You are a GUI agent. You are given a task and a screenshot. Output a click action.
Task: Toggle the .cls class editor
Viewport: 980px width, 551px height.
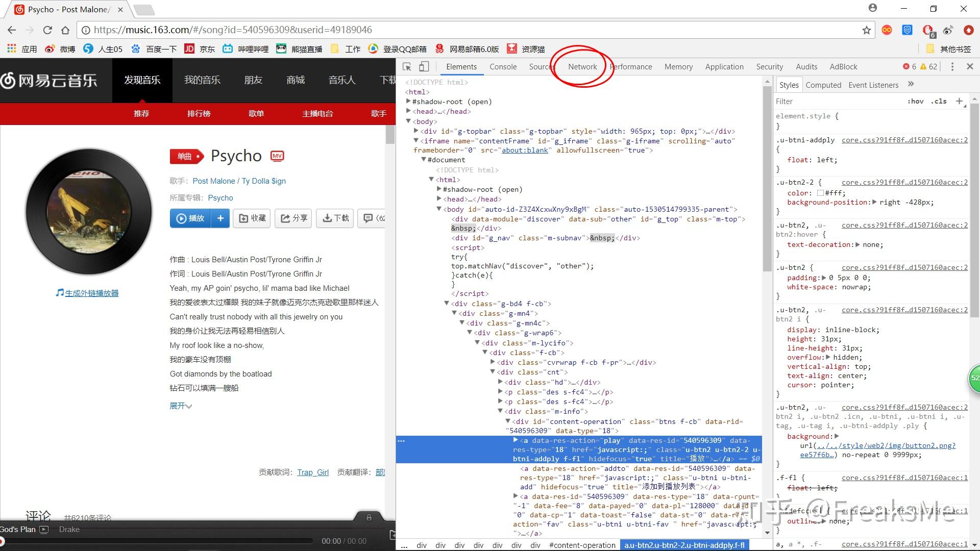938,101
